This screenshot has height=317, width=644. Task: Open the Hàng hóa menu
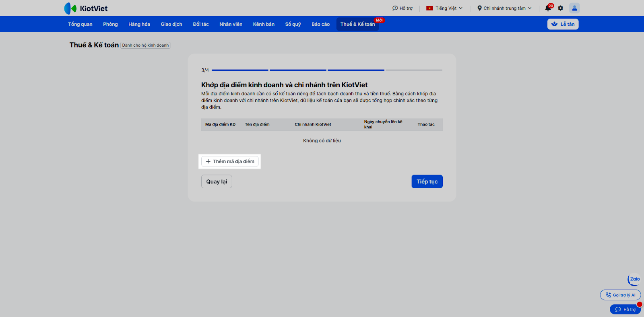139,24
